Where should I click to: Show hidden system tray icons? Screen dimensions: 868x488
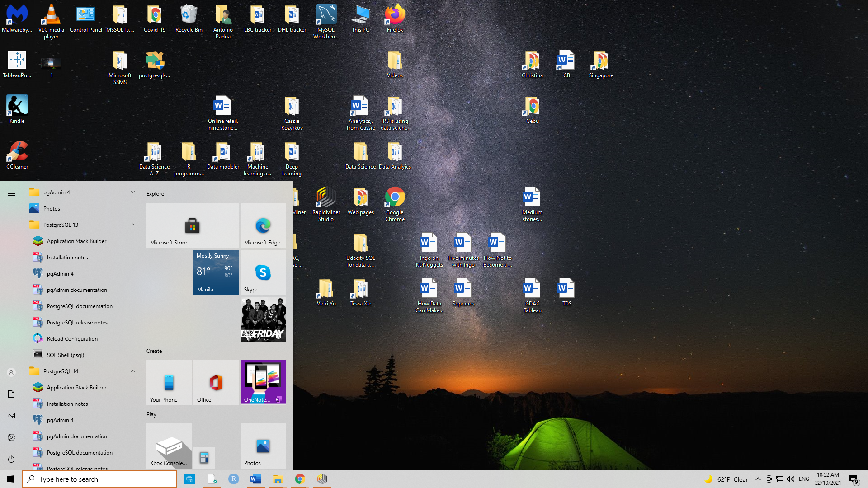[758, 479]
